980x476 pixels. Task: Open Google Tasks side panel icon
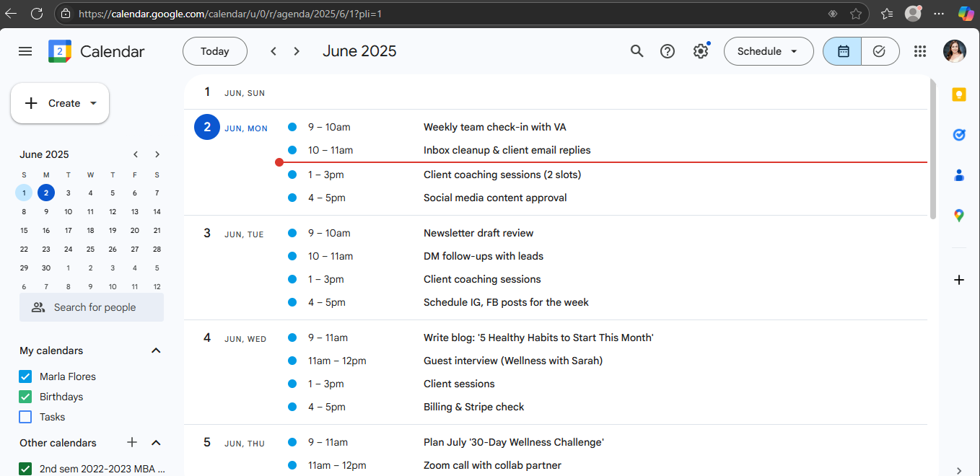pos(958,135)
